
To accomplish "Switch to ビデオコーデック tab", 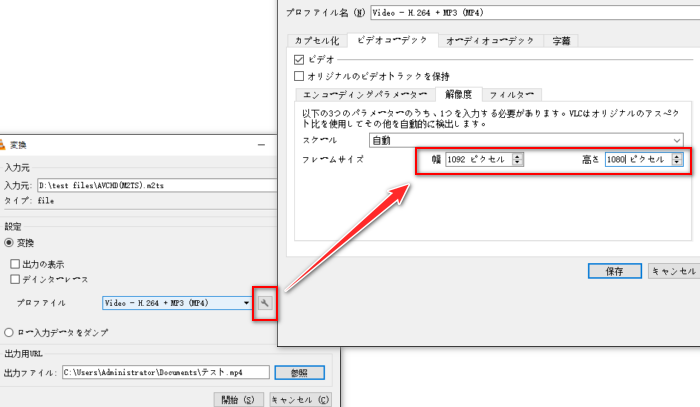I will pyautogui.click(x=392, y=40).
